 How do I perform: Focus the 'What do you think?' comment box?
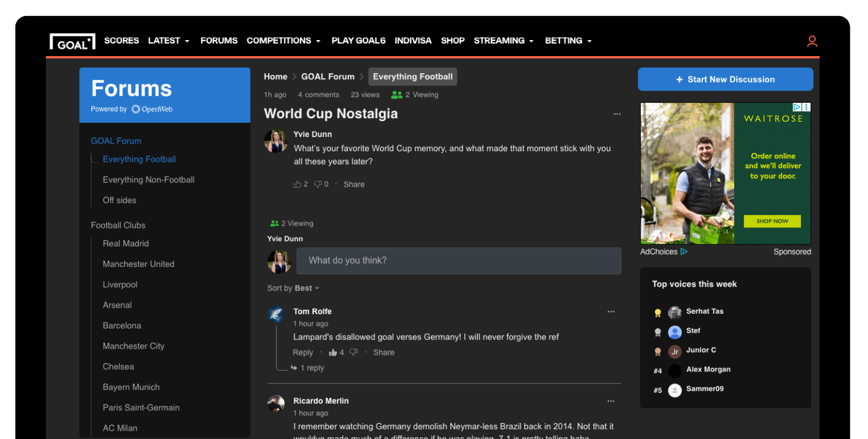(x=458, y=261)
